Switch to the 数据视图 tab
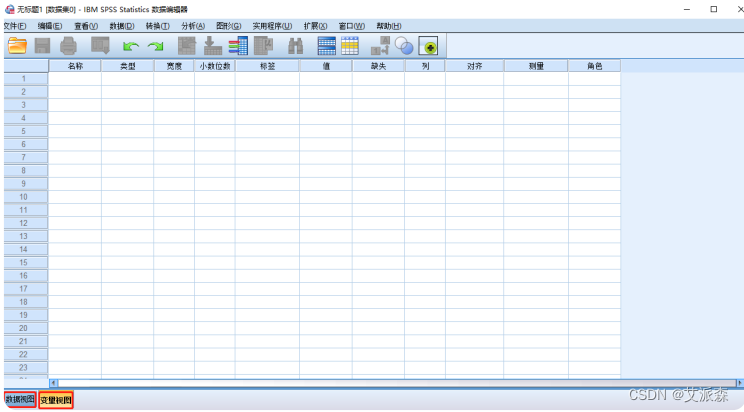744x412 pixels. coord(20,400)
